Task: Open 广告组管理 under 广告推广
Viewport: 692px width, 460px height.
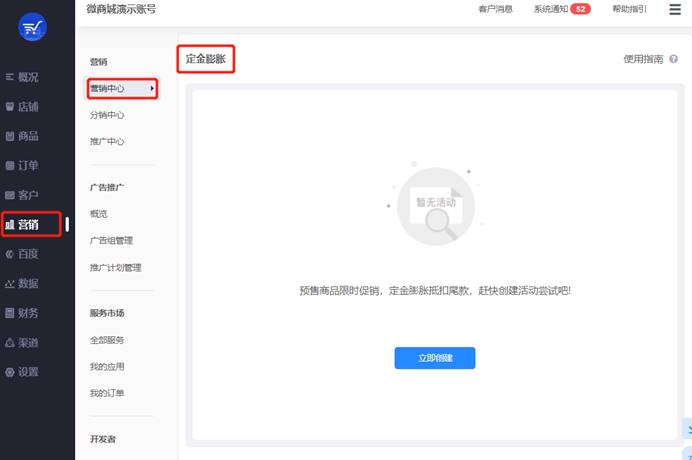Action: tap(111, 240)
